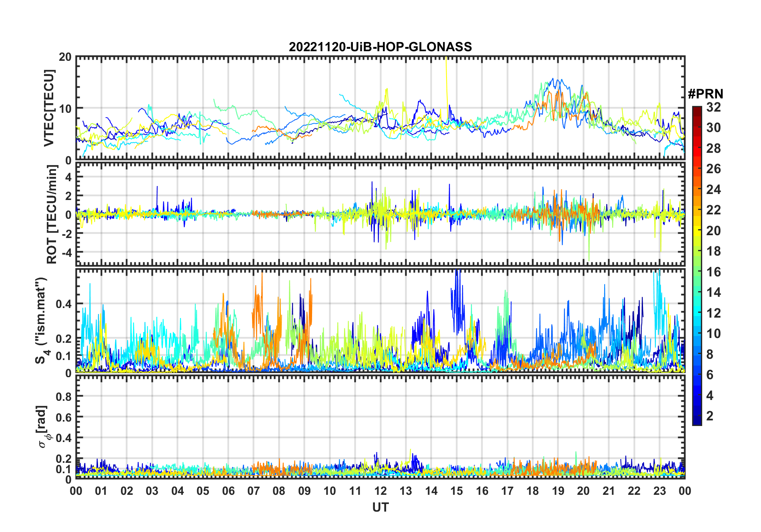The image size is (761, 532).
Task: Click inside the VTEC time-series panel
Action: pos(380,108)
